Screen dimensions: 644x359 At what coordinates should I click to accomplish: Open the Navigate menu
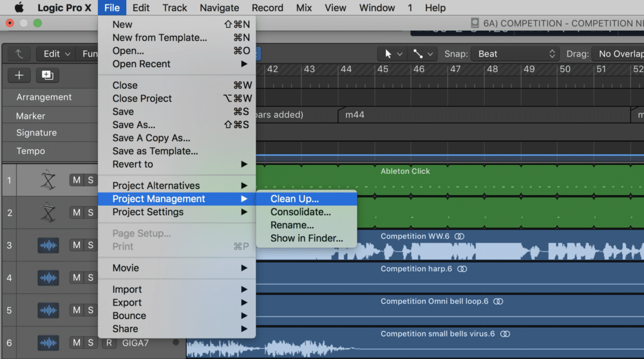(x=220, y=8)
